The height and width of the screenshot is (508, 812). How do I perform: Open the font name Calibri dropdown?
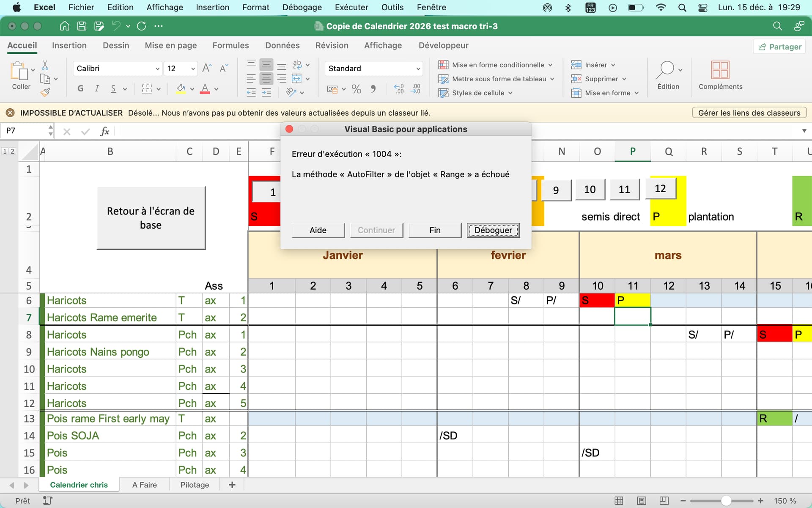click(x=157, y=69)
